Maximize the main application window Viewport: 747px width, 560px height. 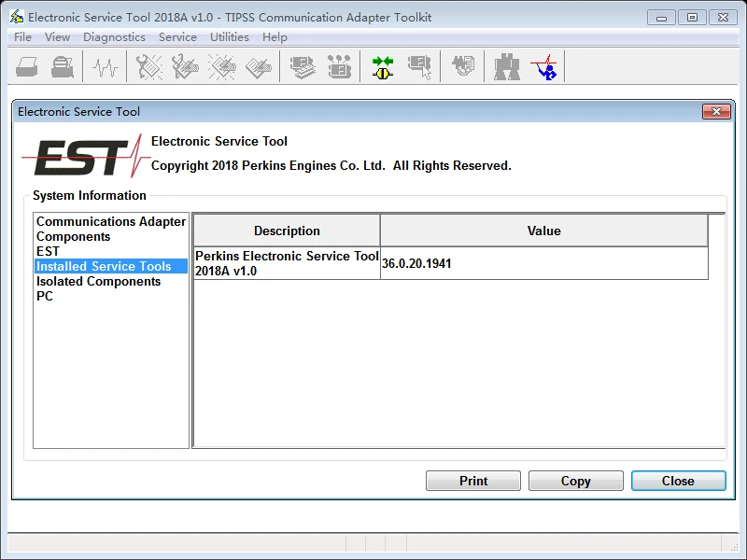(x=692, y=18)
